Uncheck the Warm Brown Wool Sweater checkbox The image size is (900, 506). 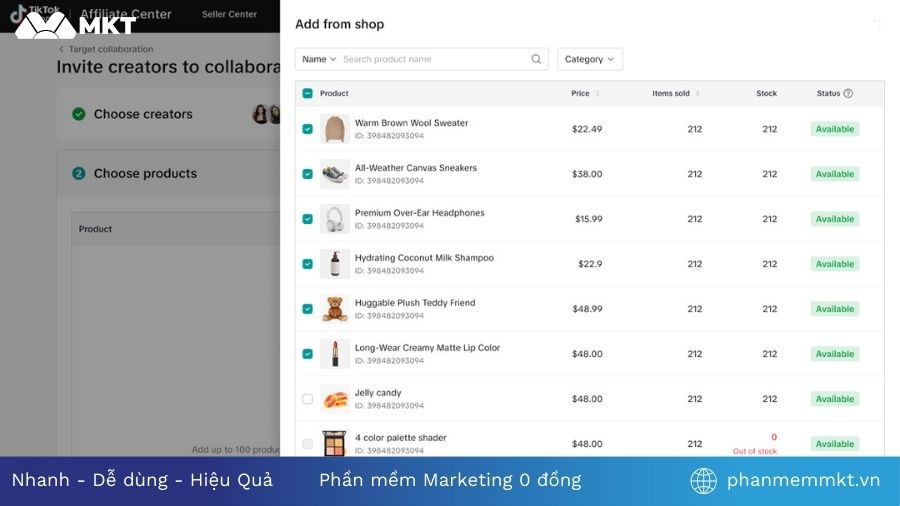click(x=307, y=129)
